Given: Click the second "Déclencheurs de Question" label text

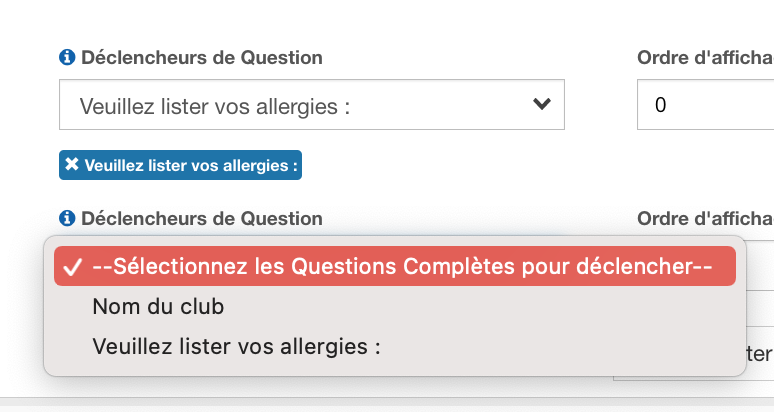Looking at the screenshot, I should 201,218.
